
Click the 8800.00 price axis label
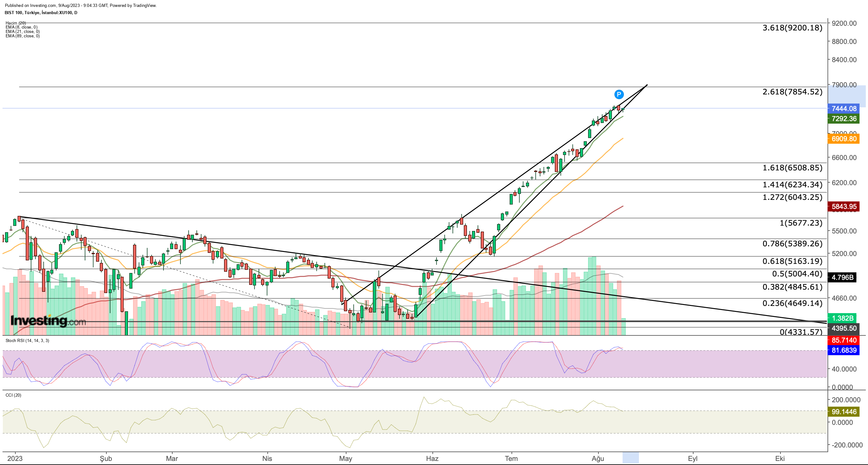844,41
